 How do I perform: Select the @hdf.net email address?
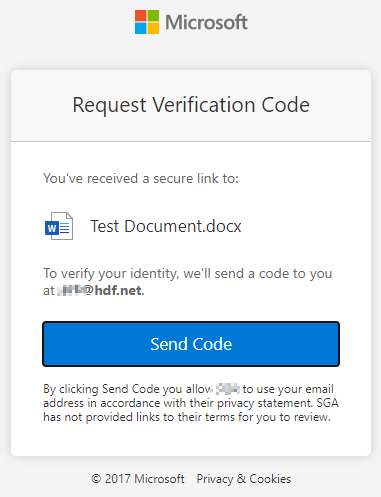point(100,290)
